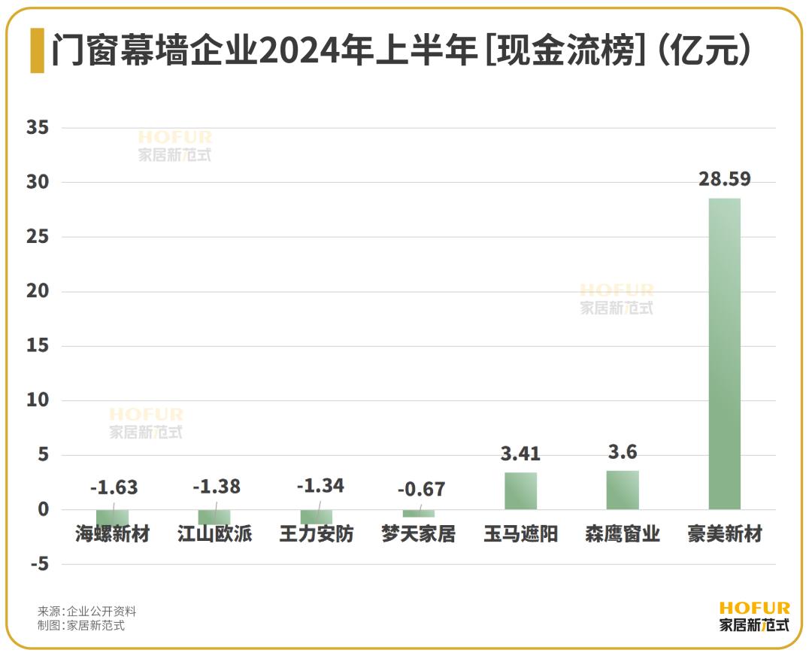Select the 王力安防 negative bar
The image size is (812, 656).
[x=317, y=517]
